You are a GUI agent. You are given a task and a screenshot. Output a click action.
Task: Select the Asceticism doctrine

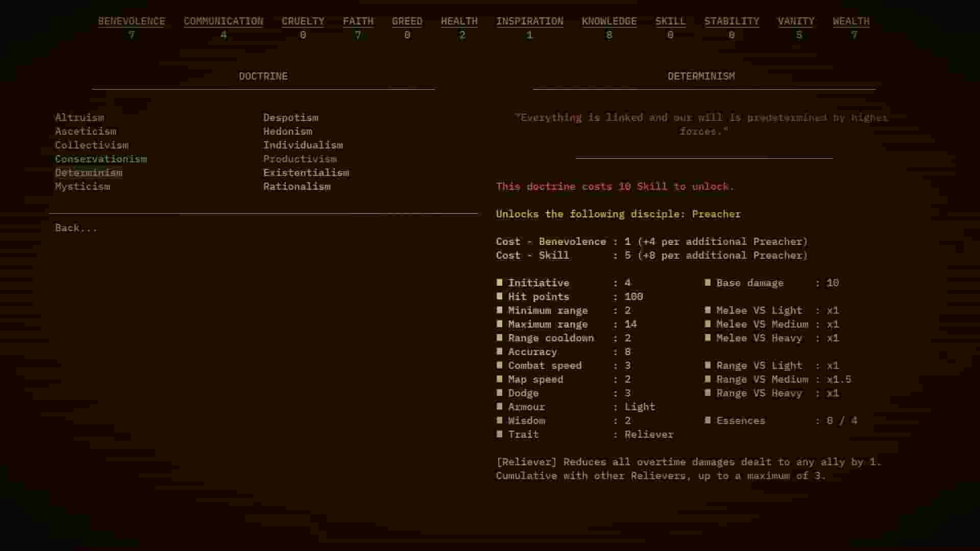click(85, 131)
